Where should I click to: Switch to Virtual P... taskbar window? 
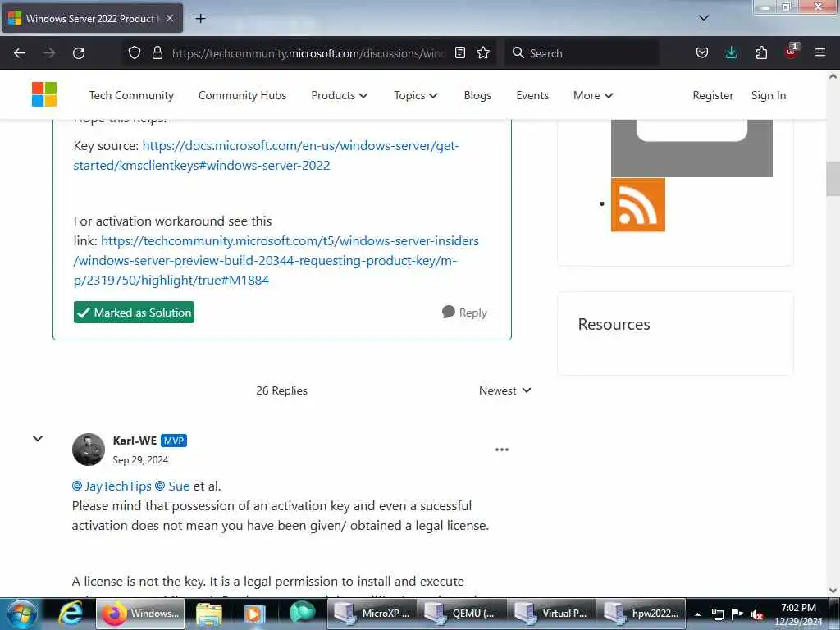coord(551,614)
